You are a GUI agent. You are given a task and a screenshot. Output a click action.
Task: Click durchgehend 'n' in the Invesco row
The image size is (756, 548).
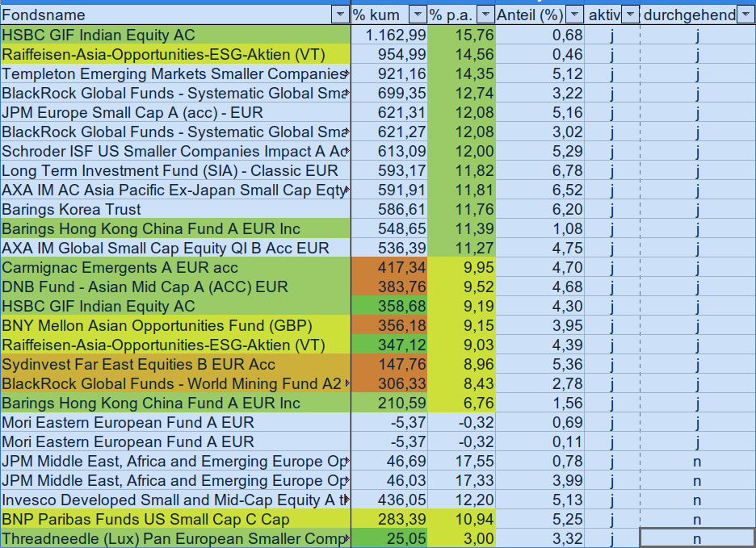(x=698, y=500)
